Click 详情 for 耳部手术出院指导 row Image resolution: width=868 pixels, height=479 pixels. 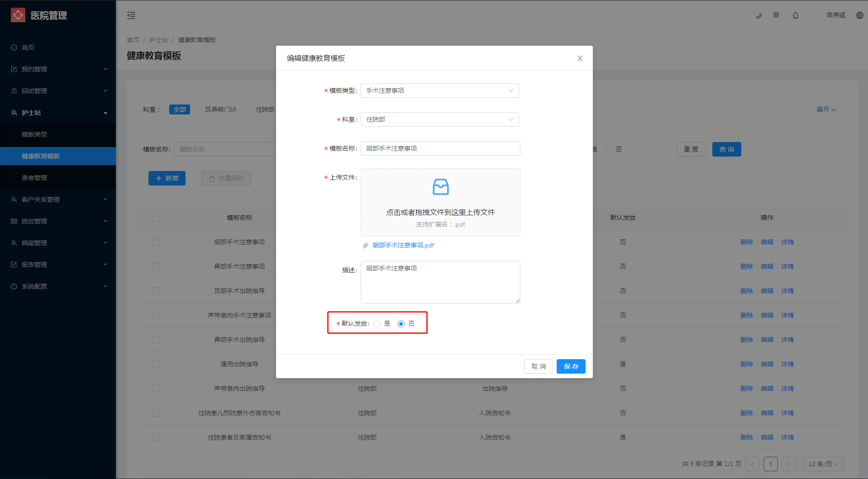(787, 291)
